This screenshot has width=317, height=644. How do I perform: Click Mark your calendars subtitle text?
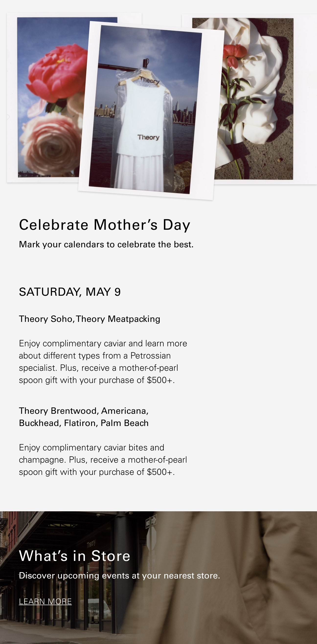(106, 244)
